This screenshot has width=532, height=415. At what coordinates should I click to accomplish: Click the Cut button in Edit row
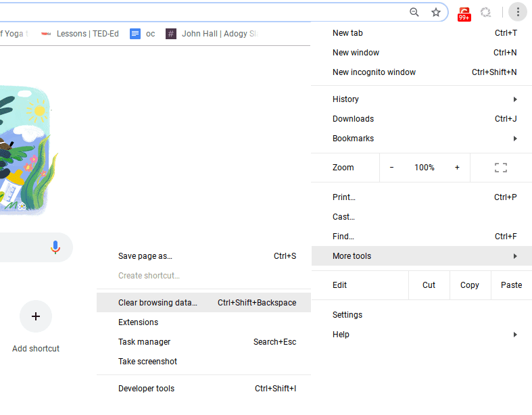pos(429,285)
